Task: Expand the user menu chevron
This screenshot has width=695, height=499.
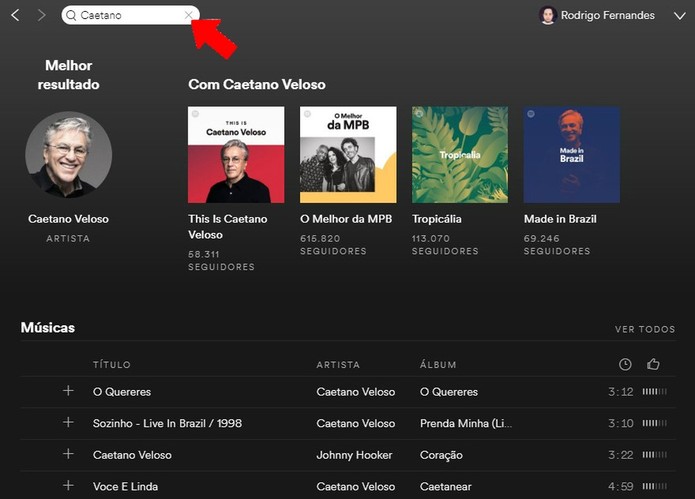Action: [x=679, y=16]
